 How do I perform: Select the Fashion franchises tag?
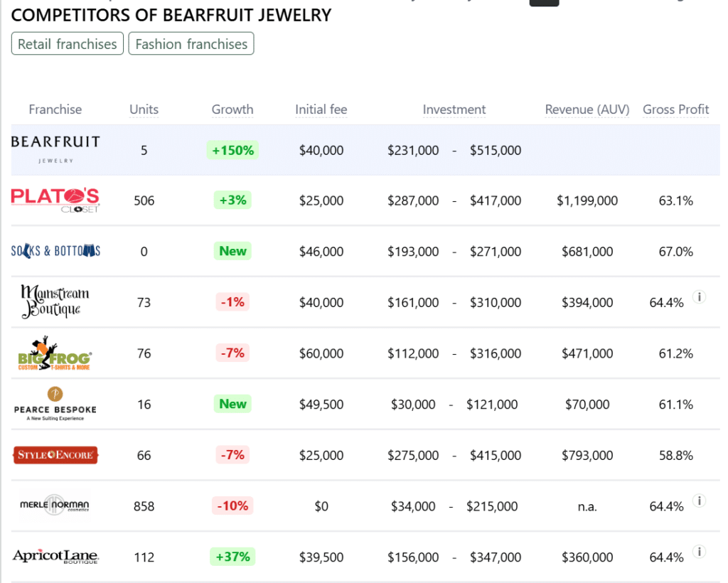click(191, 43)
